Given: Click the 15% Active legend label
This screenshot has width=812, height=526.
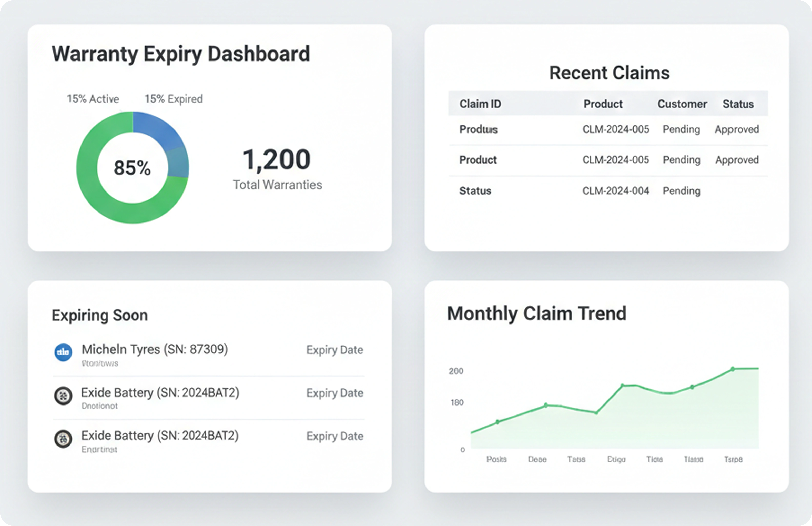Looking at the screenshot, I should tap(93, 99).
